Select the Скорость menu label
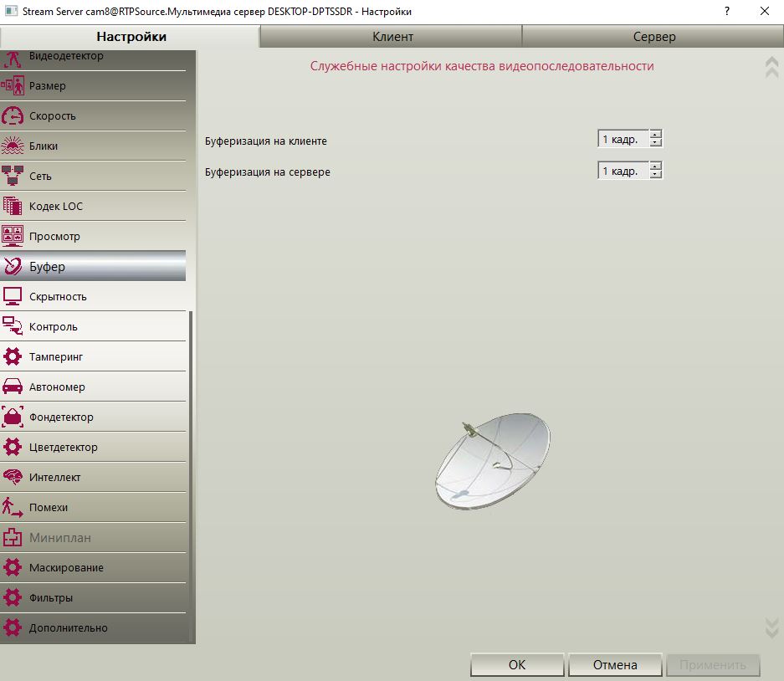The height and width of the screenshot is (681, 784). (x=53, y=116)
